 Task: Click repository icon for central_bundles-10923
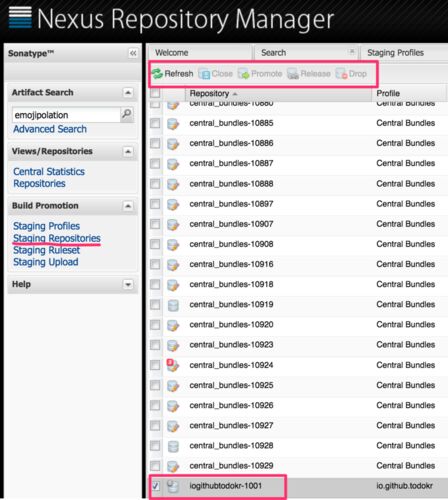173,345
